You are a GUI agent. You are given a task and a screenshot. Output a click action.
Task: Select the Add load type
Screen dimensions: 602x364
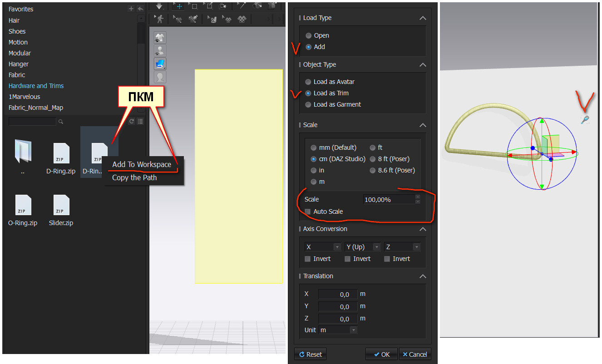click(x=309, y=47)
